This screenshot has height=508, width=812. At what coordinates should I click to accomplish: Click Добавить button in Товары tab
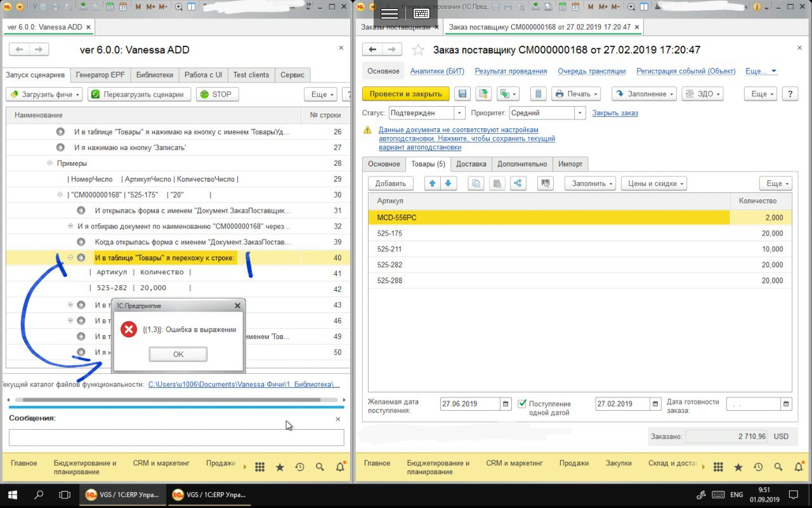pos(391,184)
